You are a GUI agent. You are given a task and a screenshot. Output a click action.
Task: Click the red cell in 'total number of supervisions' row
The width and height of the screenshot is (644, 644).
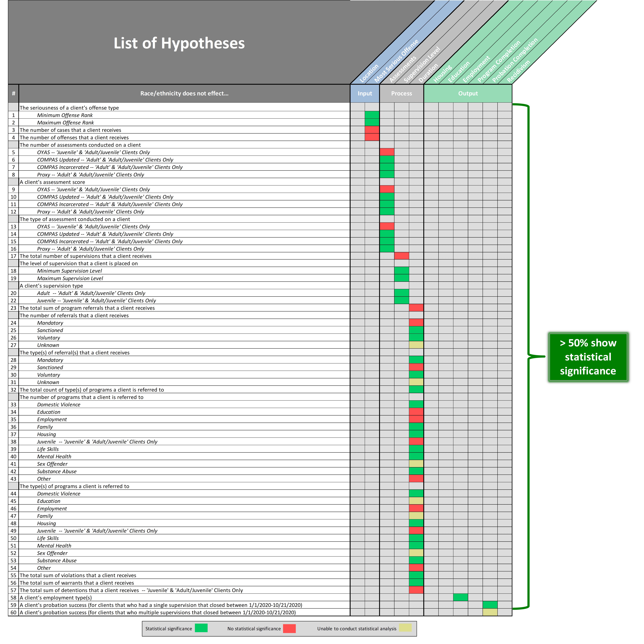pos(402,256)
